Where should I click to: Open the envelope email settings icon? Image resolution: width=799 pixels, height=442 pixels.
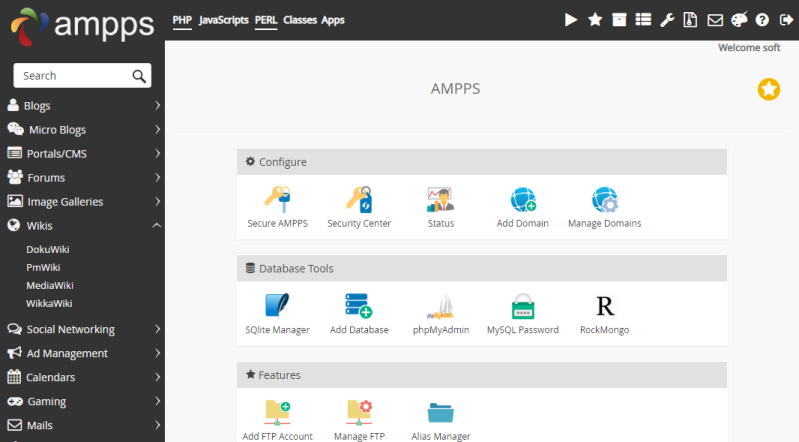715,20
